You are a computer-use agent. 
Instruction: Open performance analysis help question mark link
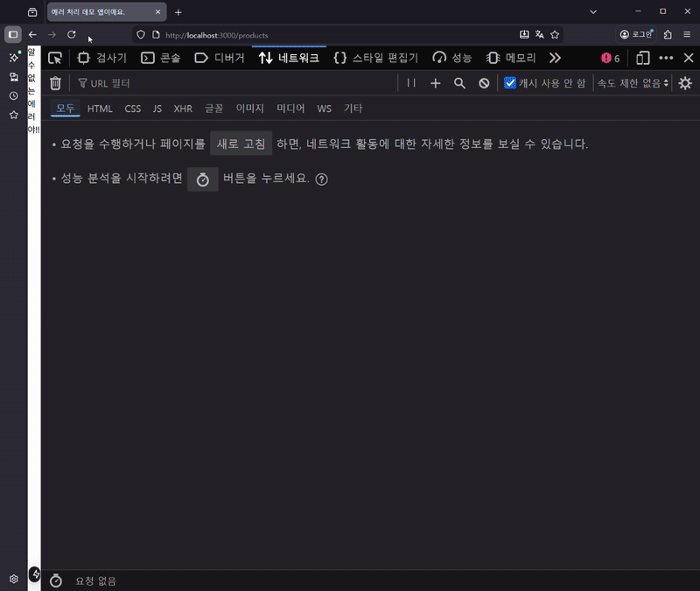[x=321, y=179]
